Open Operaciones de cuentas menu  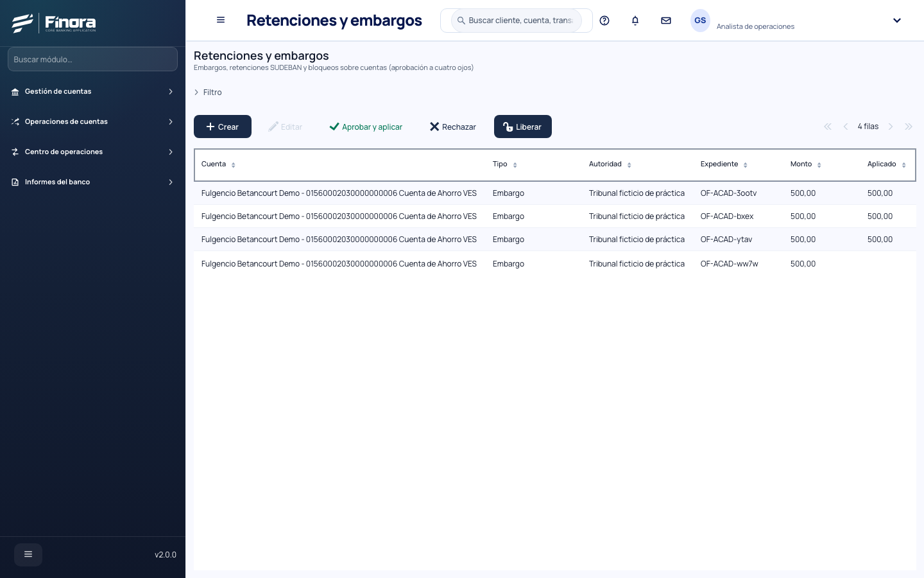pyautogui.click(x=92, y=122)
